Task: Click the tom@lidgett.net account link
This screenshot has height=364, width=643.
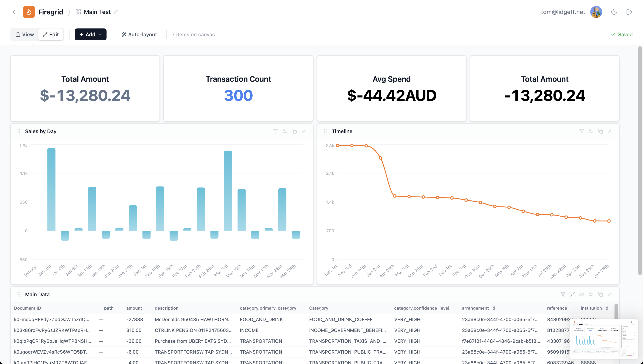Action: coord(563,12)
